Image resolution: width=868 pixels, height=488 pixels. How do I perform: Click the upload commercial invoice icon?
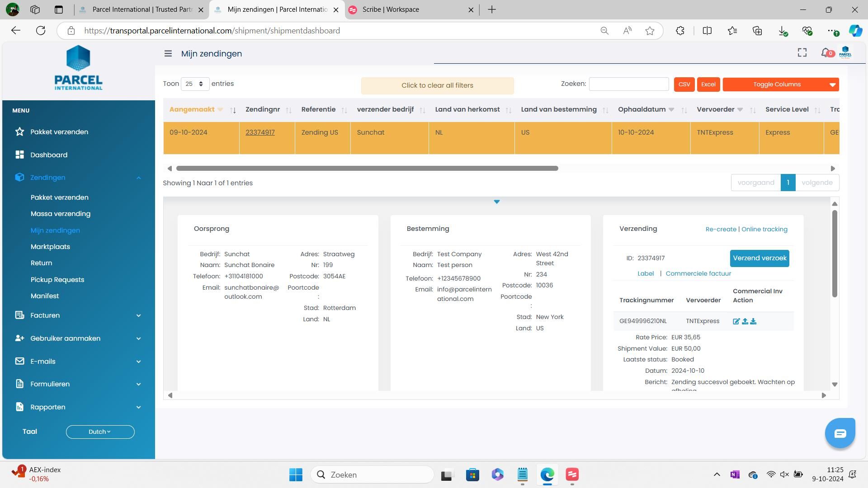click(x=745, y=321)
